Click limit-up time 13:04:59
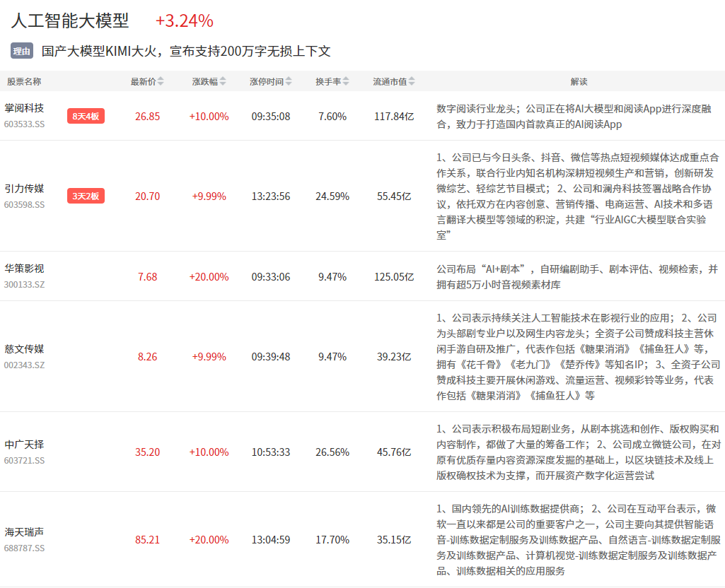725x588 pixels. 271,539
